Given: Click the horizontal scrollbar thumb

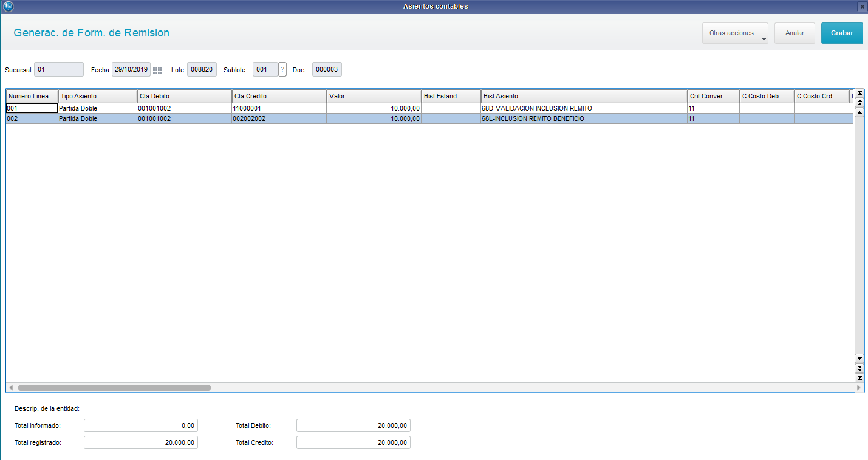Looking at the screenshot, I should click(114, 387).
